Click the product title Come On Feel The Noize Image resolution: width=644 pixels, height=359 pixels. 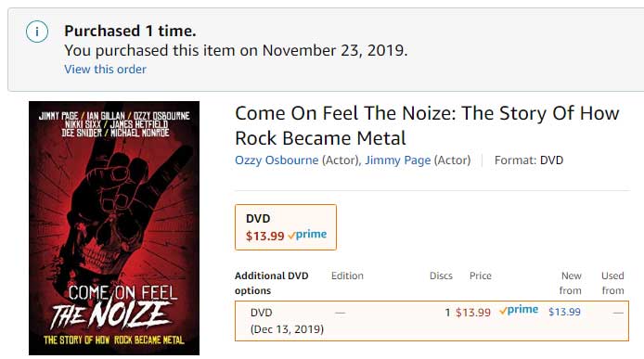[427, 125]
